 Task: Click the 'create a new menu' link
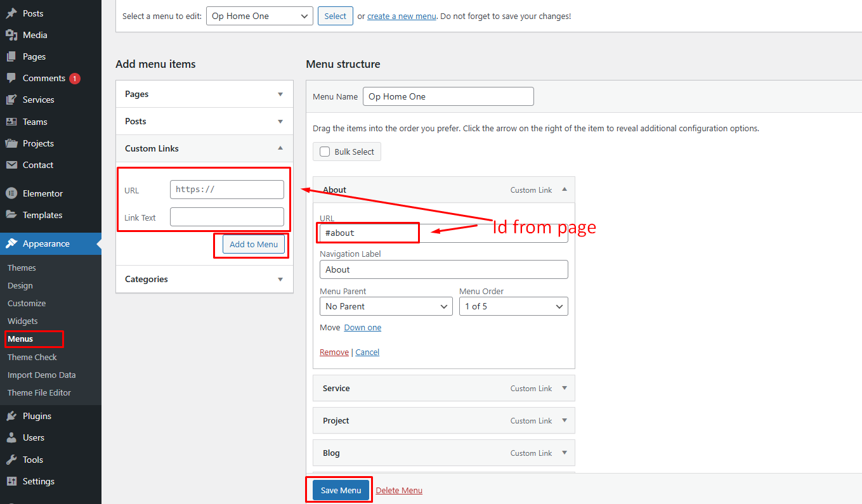pos(402,16)
